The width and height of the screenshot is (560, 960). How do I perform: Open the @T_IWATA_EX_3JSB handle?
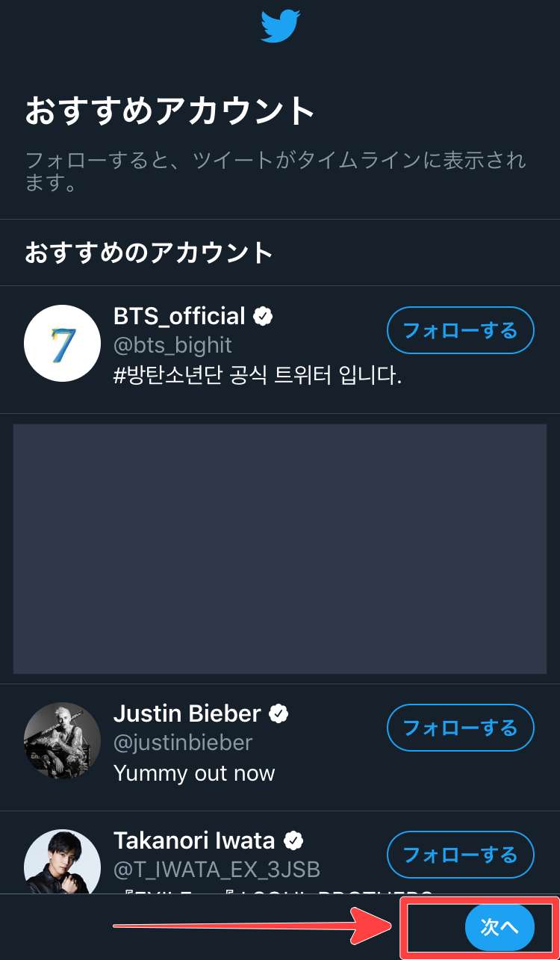click(217, 870)
